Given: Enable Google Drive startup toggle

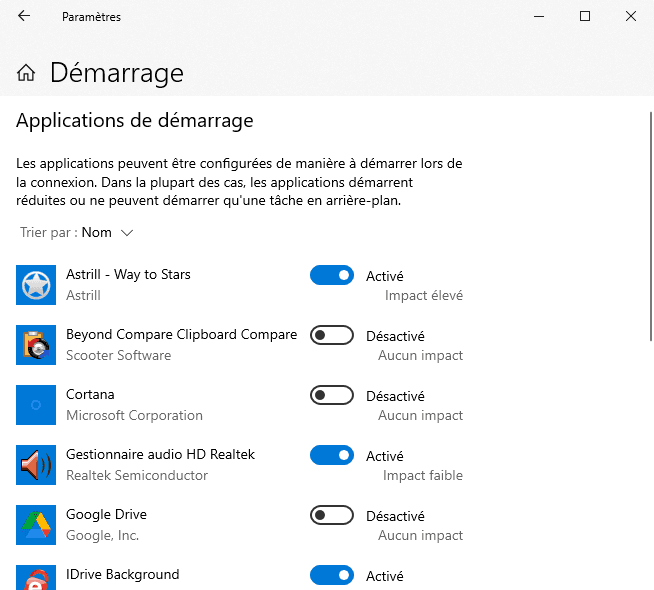Looking at the screenshot, I should 332,515.
